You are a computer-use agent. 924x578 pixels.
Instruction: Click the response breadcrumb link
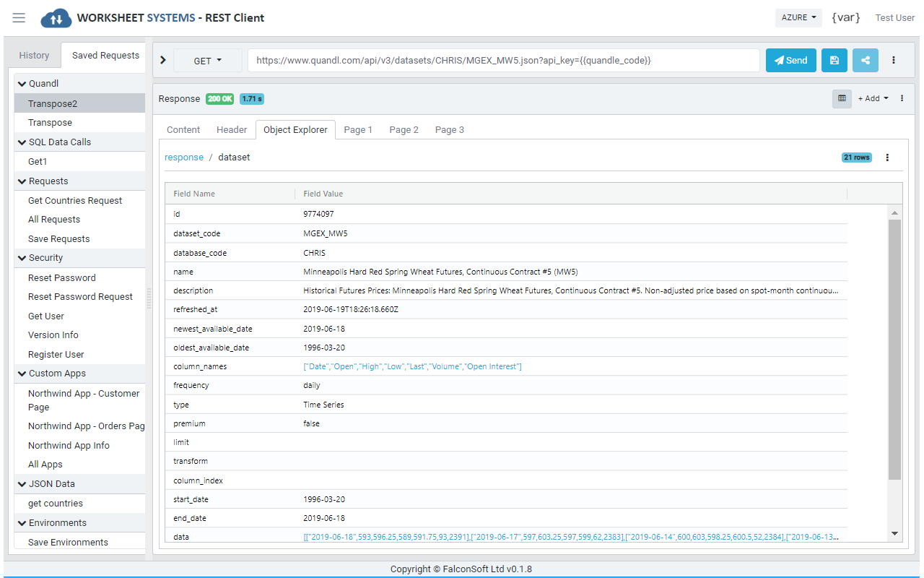point(184,157)
